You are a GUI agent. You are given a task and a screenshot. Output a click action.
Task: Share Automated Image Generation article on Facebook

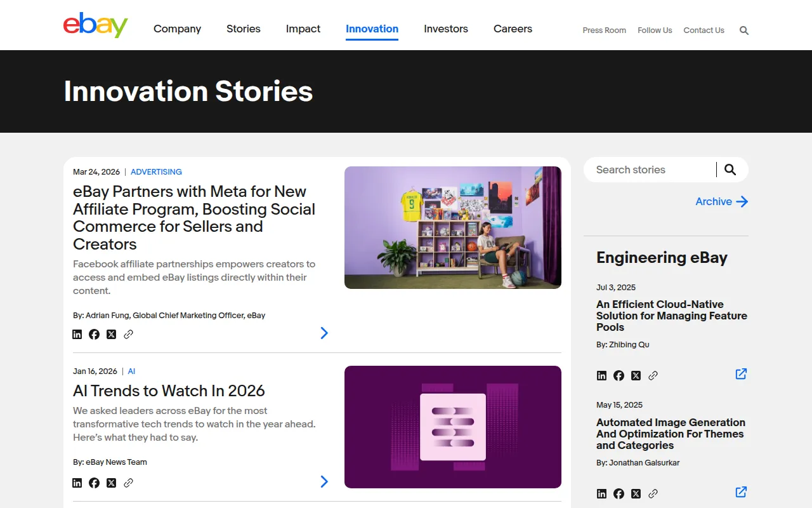(x=619, y=493)
